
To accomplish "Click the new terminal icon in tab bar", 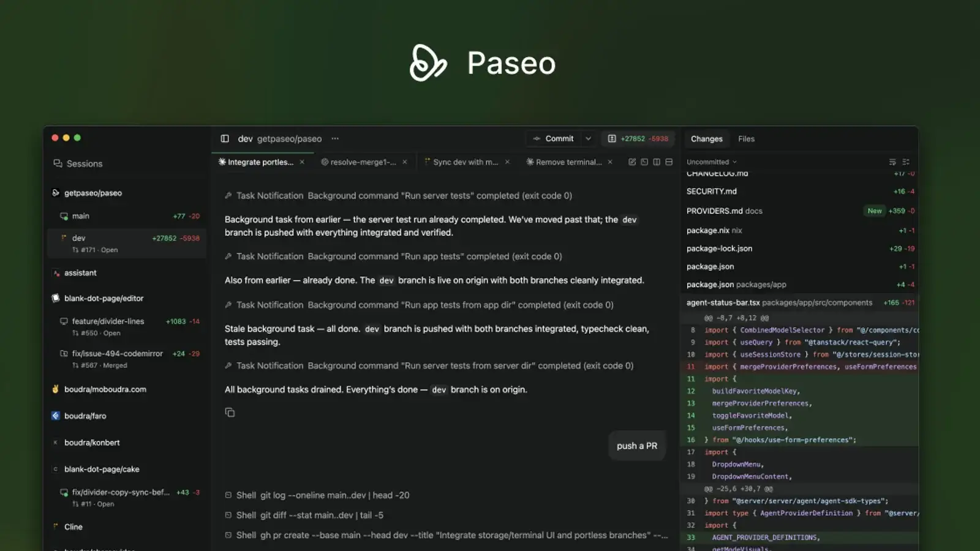I will pos(644,162).
